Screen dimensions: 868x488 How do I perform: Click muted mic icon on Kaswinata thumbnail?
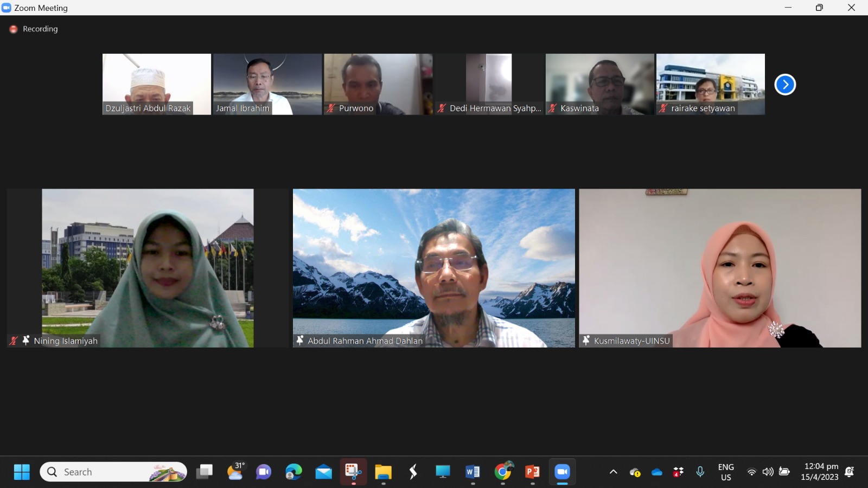pos(552,108)
